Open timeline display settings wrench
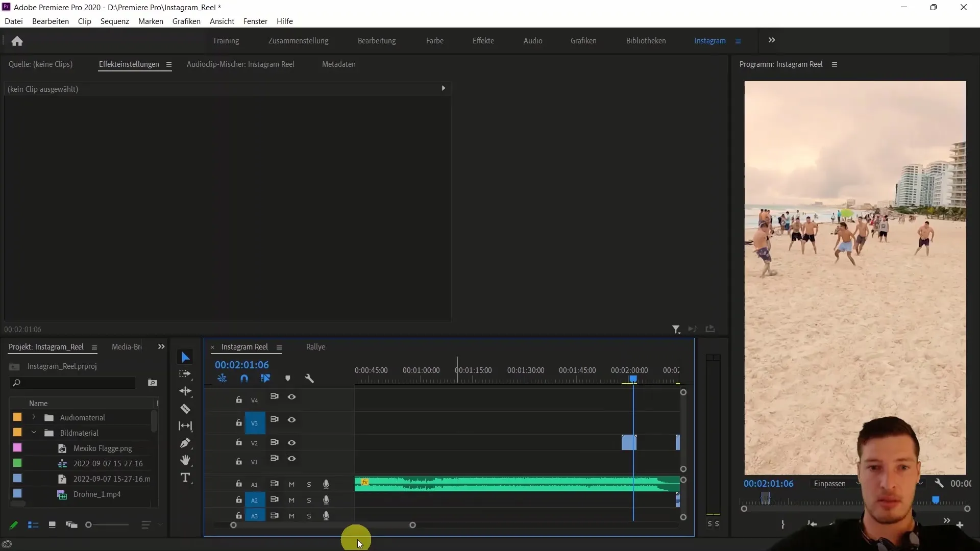The image size is (980, 551). (309, 379)
